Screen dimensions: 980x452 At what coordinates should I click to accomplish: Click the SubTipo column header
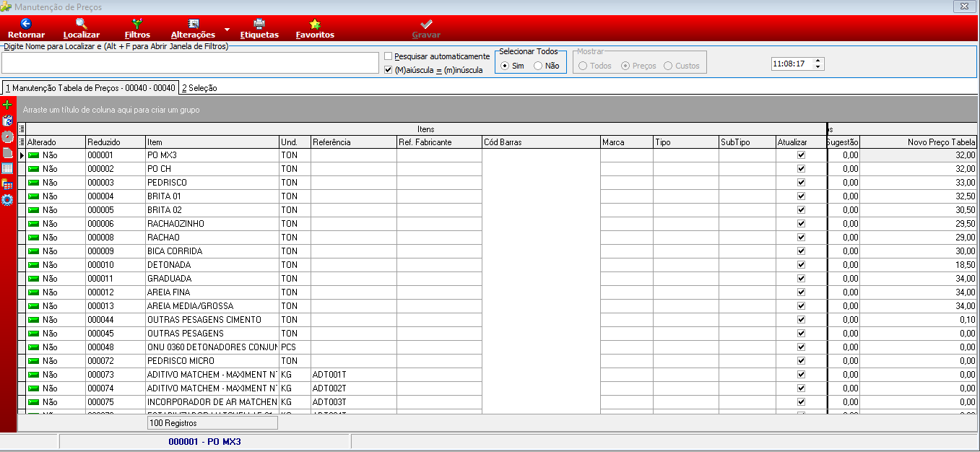click(747, 142)
